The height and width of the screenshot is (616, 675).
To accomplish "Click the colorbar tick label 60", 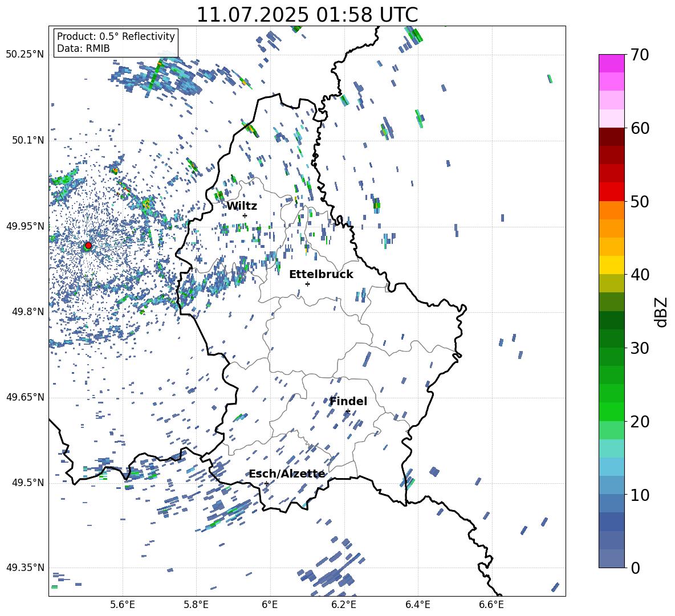I will (x=640, y=128).
